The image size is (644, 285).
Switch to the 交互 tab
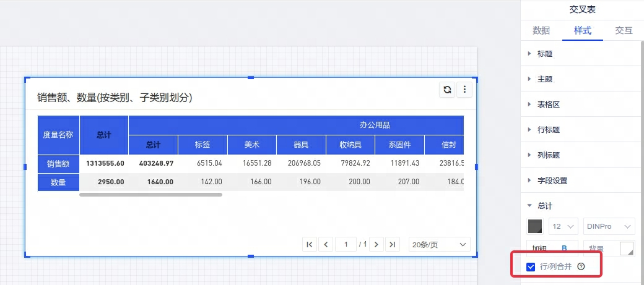624,30
